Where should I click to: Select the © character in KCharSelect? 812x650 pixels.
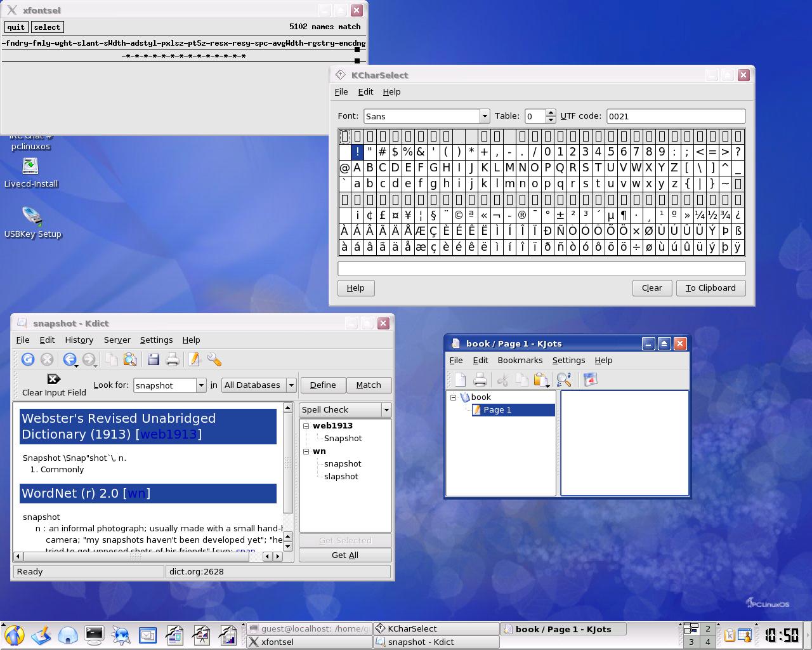point(459,215)
